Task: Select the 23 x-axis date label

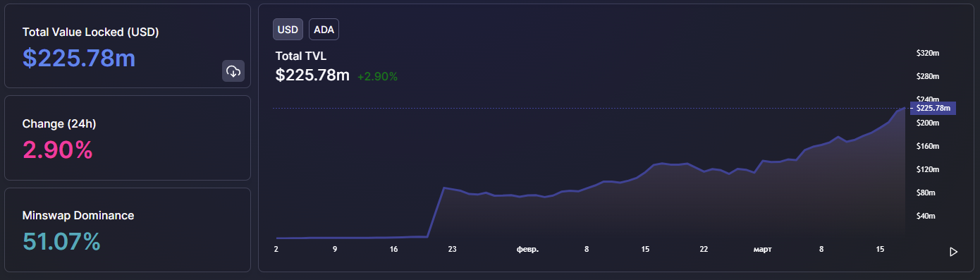Action: pyautogui.click(x=452, y=249)
